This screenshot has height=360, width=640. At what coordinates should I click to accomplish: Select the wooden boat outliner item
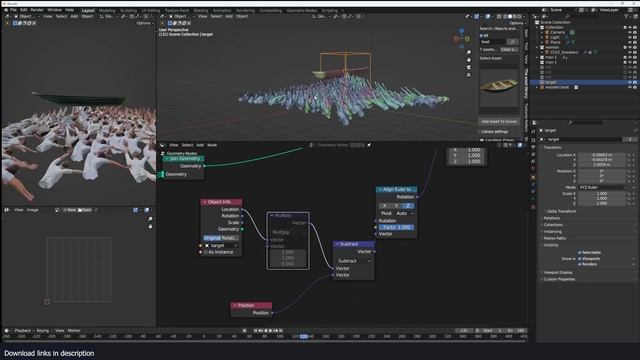coord(557,87)
